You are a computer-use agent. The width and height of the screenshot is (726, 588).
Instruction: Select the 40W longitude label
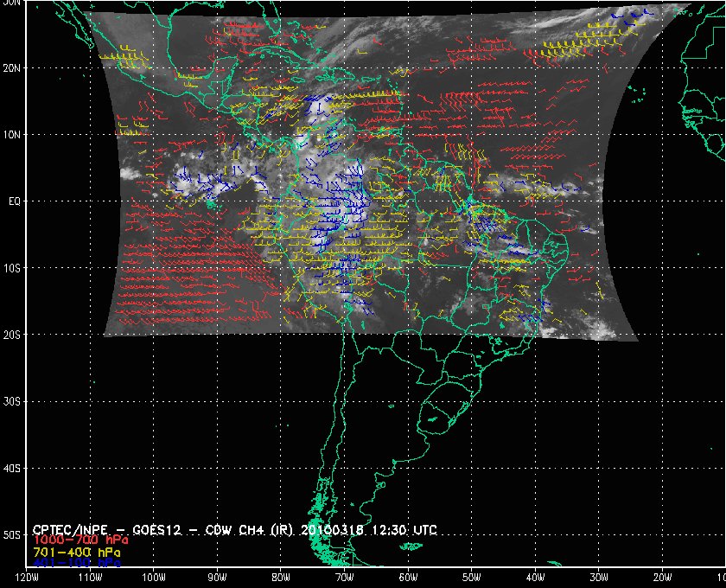click(535, 578)
